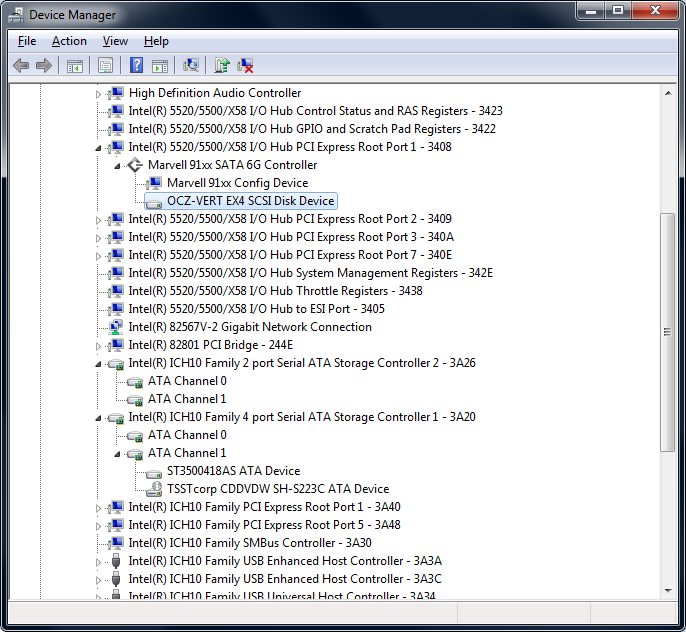Click the High Definition Audio Controller icon

coord(117,93)
